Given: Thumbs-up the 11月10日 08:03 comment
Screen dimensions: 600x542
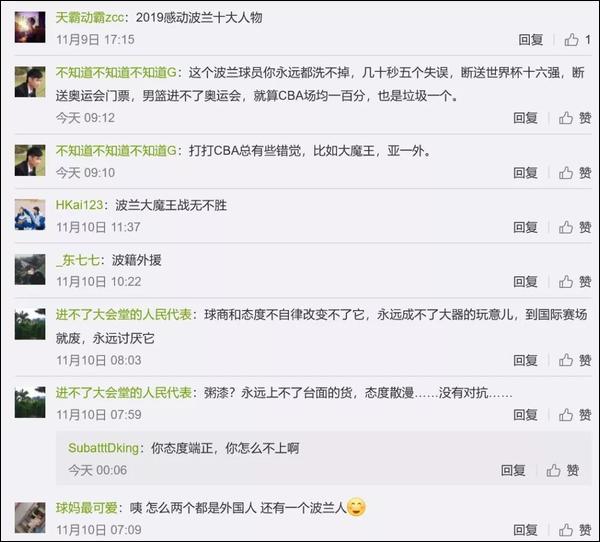Looking at the screenshot, I should tap(566, 360).
